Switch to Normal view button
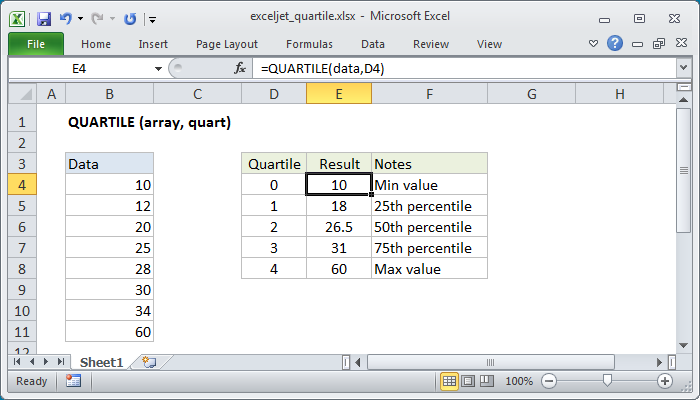The image size is (700, 400). [449, 381]
